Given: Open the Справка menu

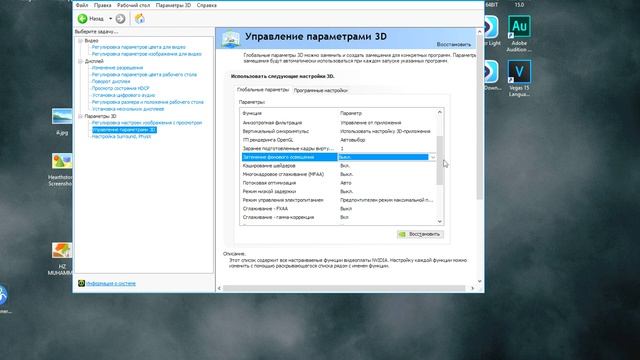Looking at the screenshot, I should click(x=207, y=5).
